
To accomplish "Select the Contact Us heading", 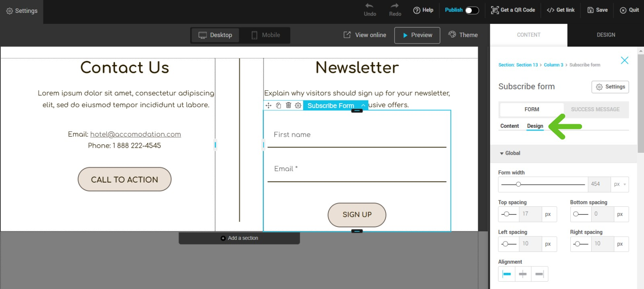I will pos(125,68).
